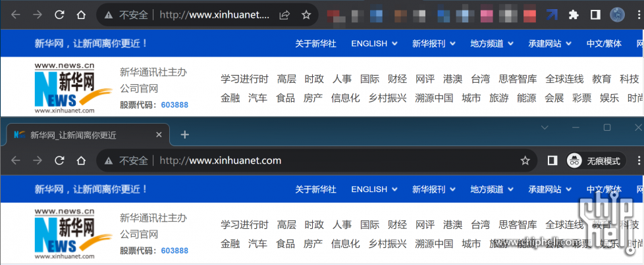The width and height of the screenshot is (644, 265).
Task: Click share icon in top window address bar
Action: point(284,15)
